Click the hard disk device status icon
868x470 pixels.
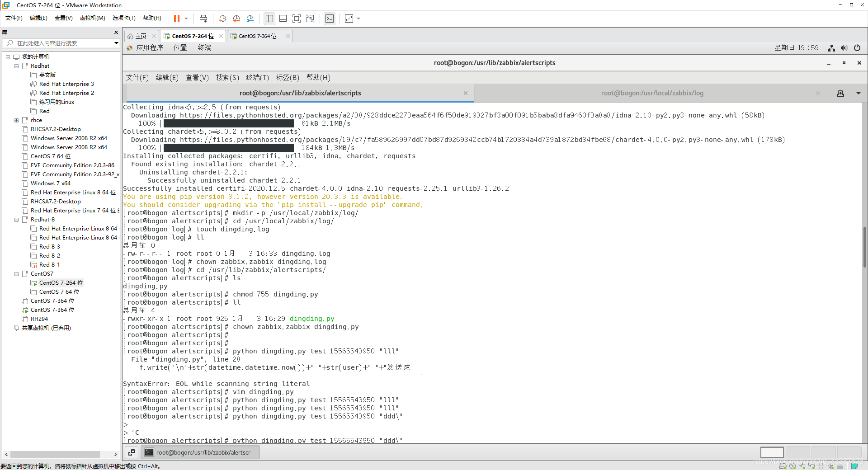pos(783,466)
